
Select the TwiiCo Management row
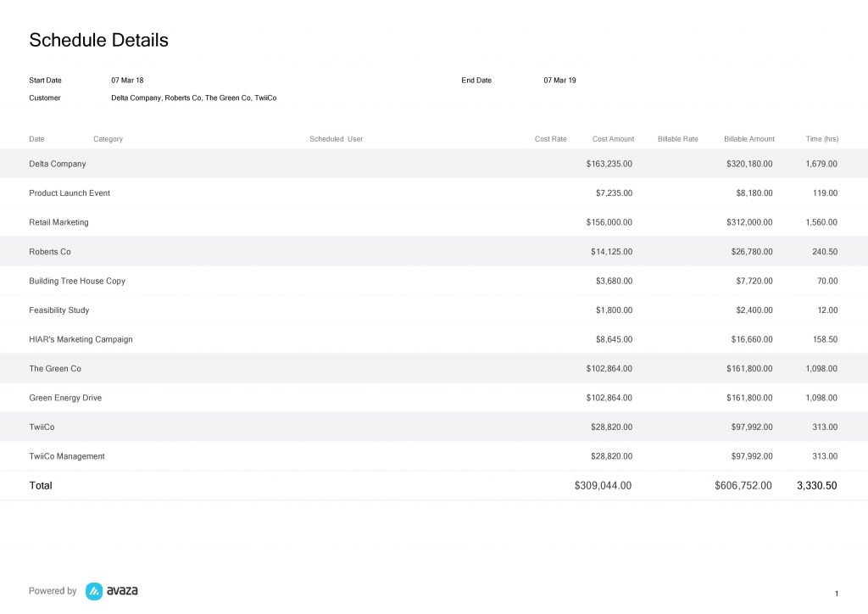(67, 456)
